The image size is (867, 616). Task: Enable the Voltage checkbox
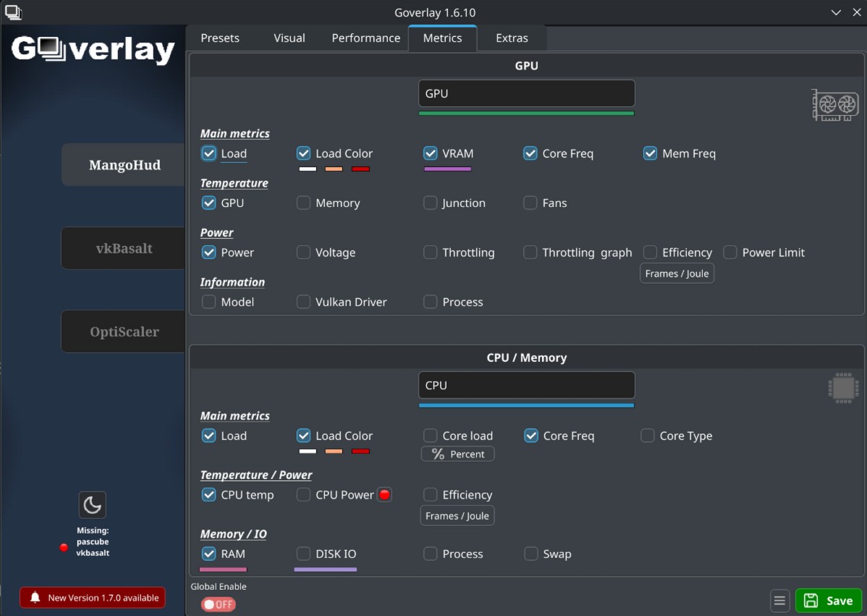click(303, 252)
